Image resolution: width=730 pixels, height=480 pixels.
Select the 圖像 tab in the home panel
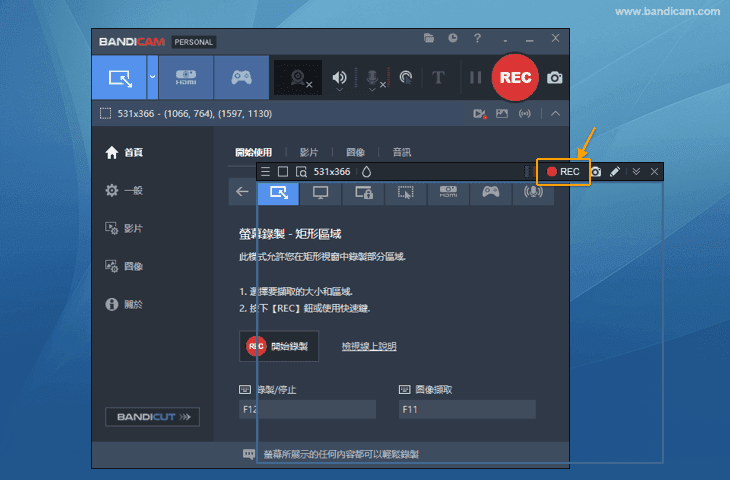click(355, 152)
